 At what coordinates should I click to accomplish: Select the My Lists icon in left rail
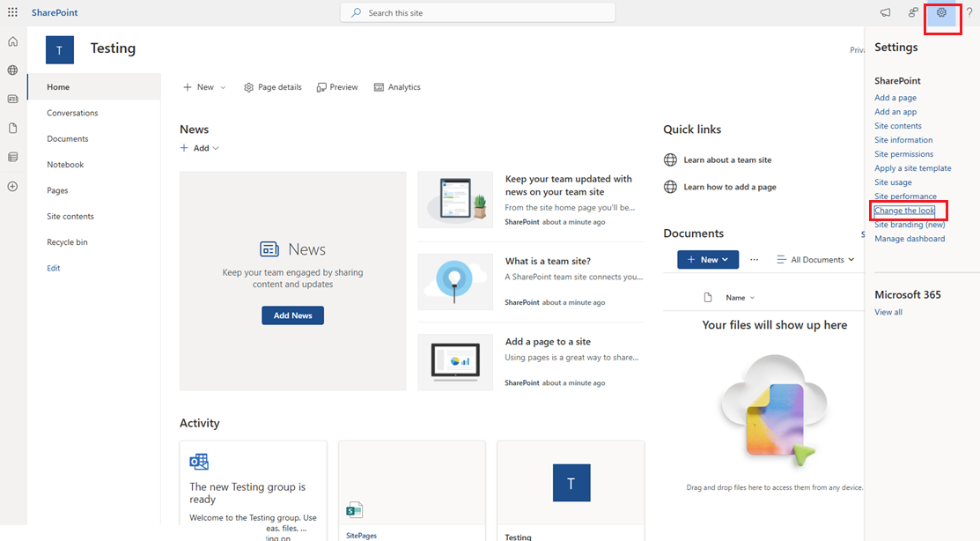tap(12, 157)
